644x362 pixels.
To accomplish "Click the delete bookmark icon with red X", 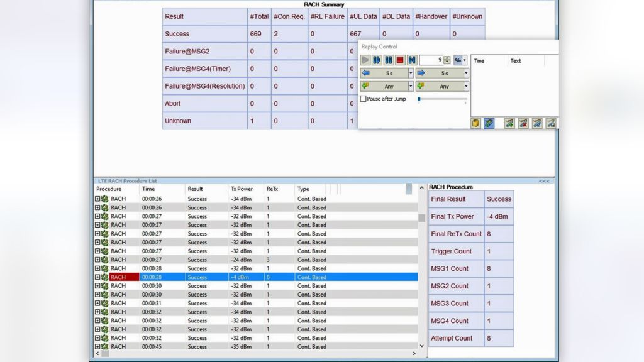I will [523, 123].
